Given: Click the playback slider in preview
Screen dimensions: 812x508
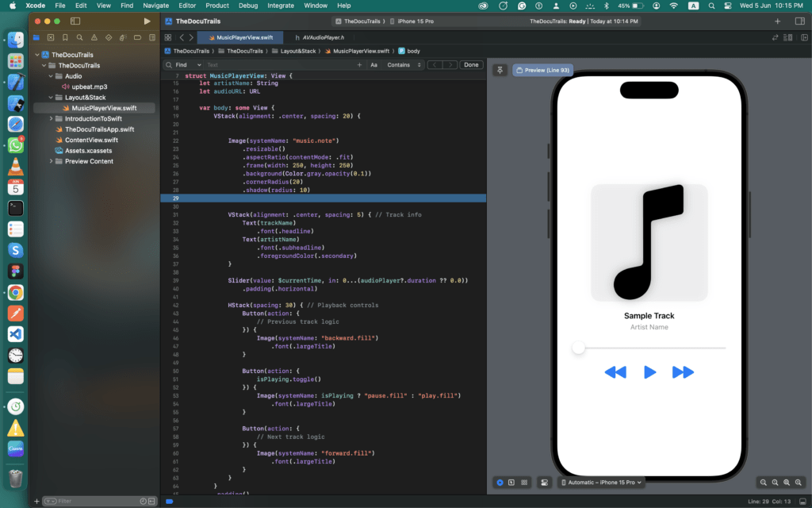Looking at the screenshot, I should [x=649, y=348].
